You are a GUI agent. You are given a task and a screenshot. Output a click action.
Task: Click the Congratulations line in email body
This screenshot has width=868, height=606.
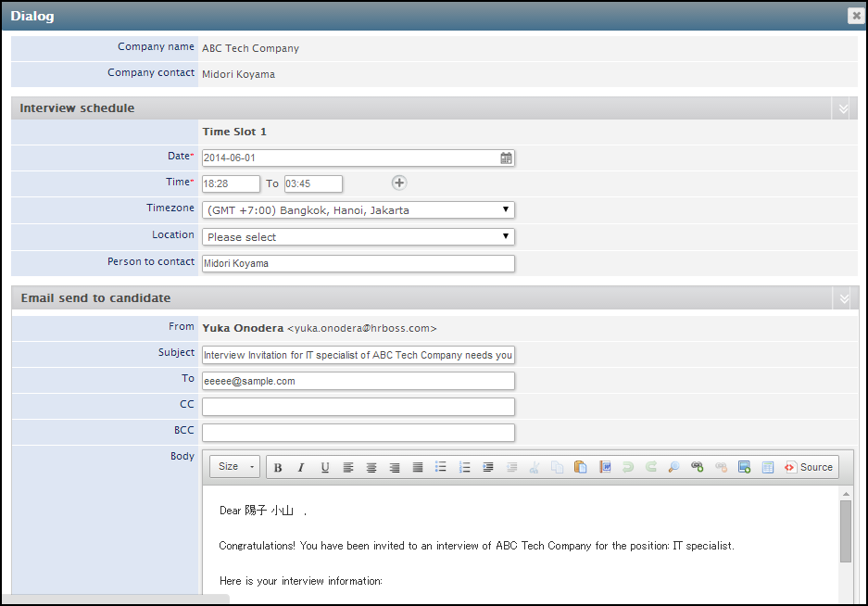pos(477,546)
